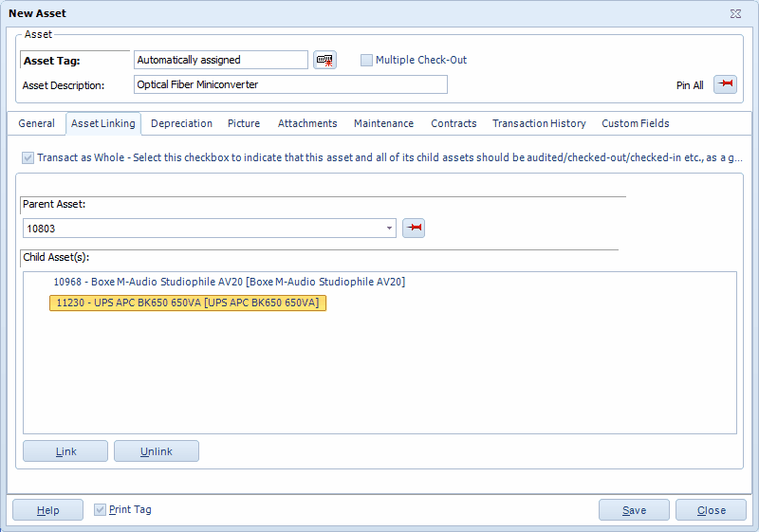Screen dimensions: 759x532
Task: Click the Parent Asset field showing 10803
Action: (209, 229)
